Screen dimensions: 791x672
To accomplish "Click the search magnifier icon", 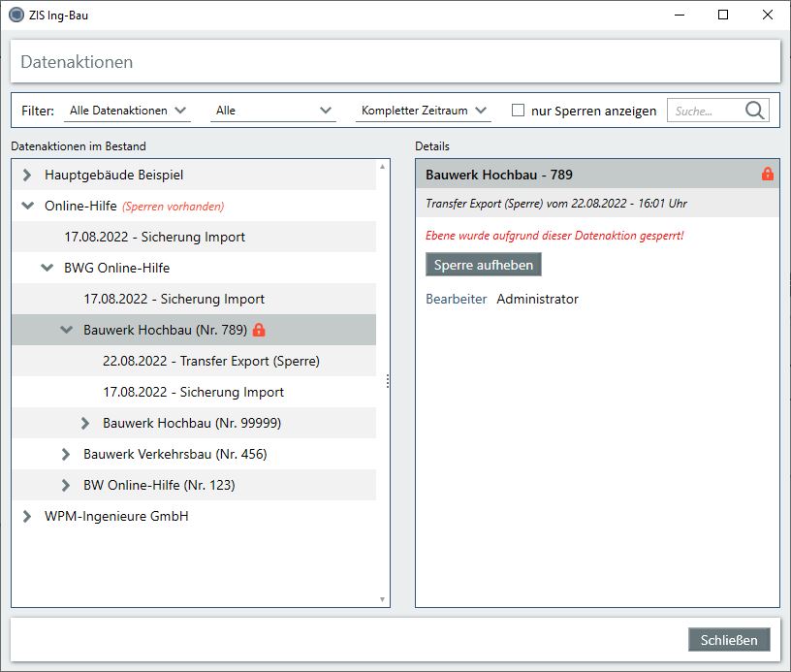I will click(755, 111).
